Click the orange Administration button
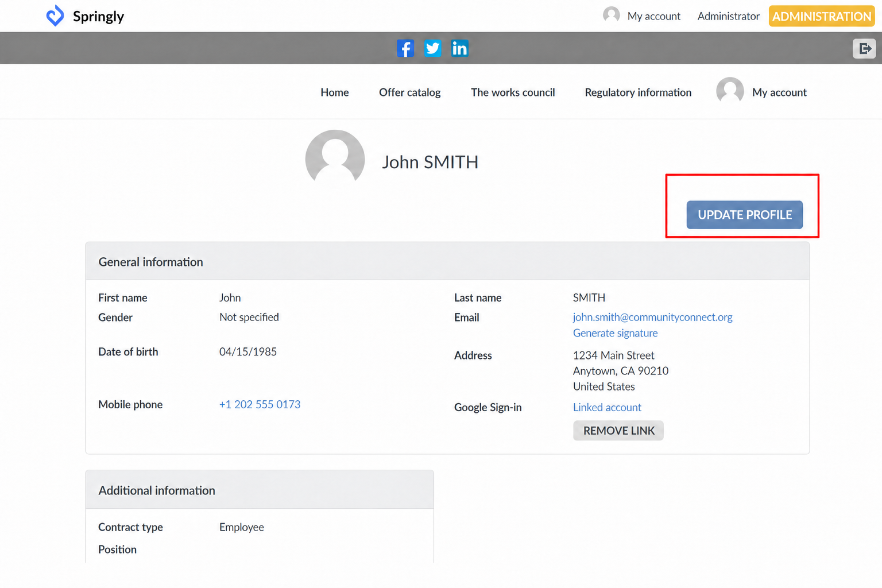Screen dimensions: 882x588 [x=822, y=16]
